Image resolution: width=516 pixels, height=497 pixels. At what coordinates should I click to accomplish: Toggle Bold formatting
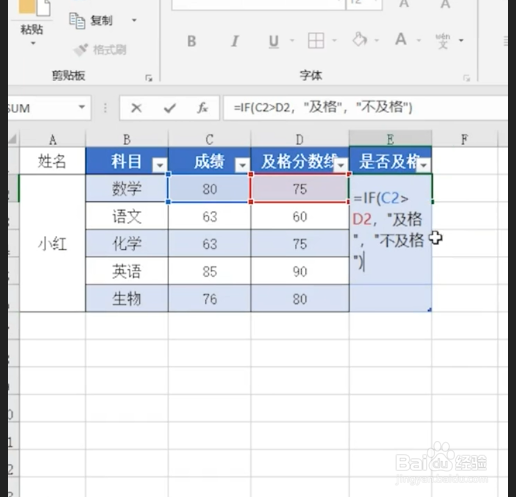tap(192, 41)
